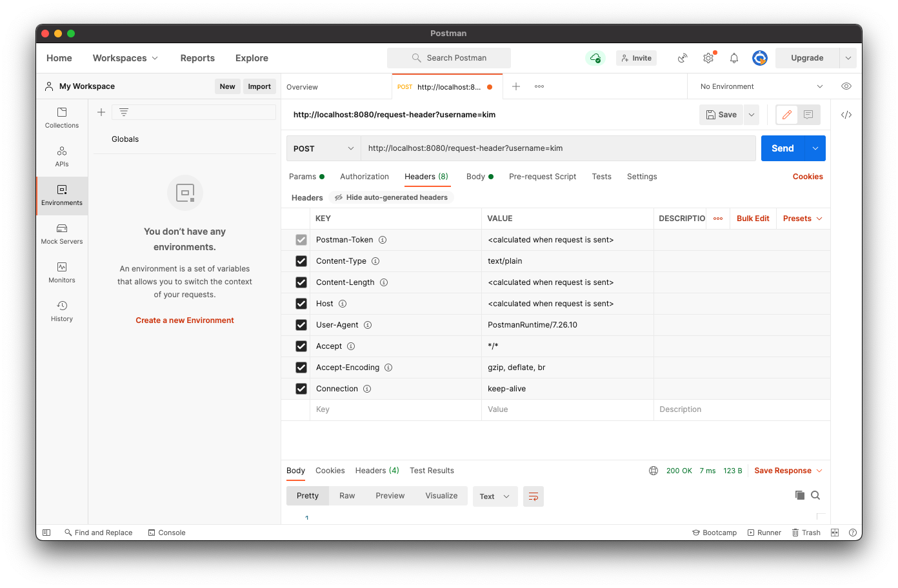Expand the Send button dropdown arrow
This screenshot has width=898, height=588.
[x=815, y=148]
